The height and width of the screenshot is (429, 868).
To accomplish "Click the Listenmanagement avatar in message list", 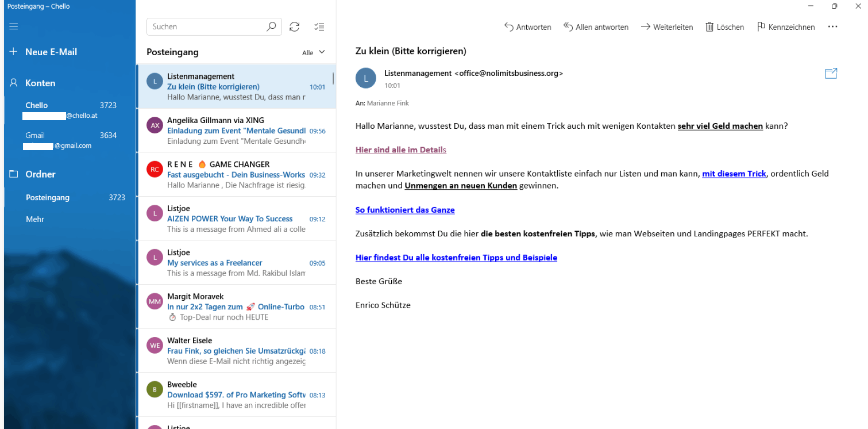I will point(155,82).
